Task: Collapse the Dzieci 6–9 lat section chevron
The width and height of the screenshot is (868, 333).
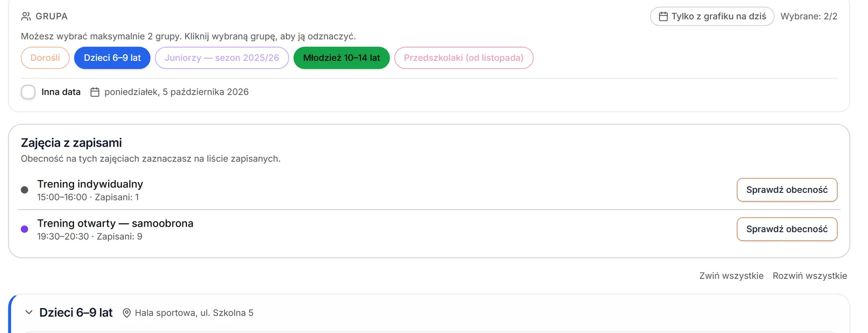Action: pyautogui.click(x=29, y=312)
